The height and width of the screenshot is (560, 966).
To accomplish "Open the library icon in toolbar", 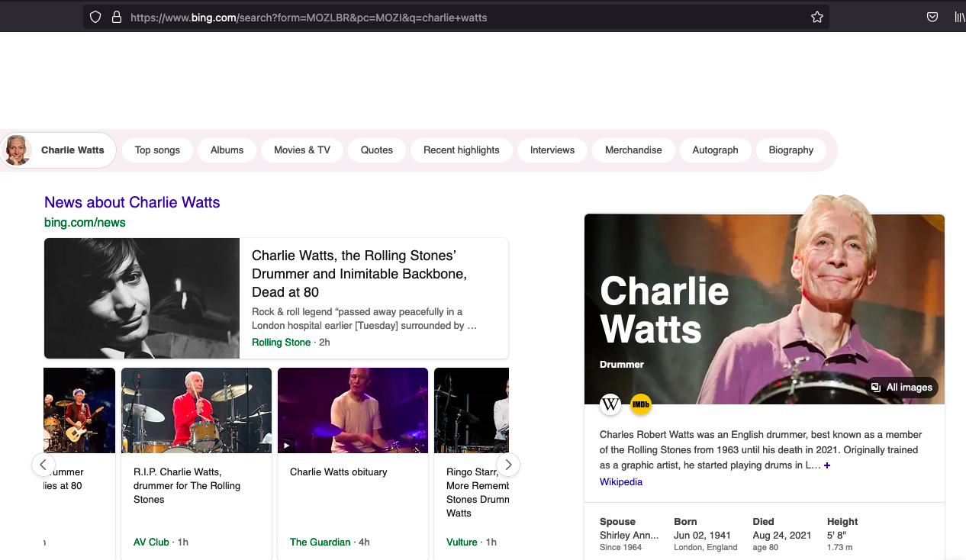I will 960,17.
